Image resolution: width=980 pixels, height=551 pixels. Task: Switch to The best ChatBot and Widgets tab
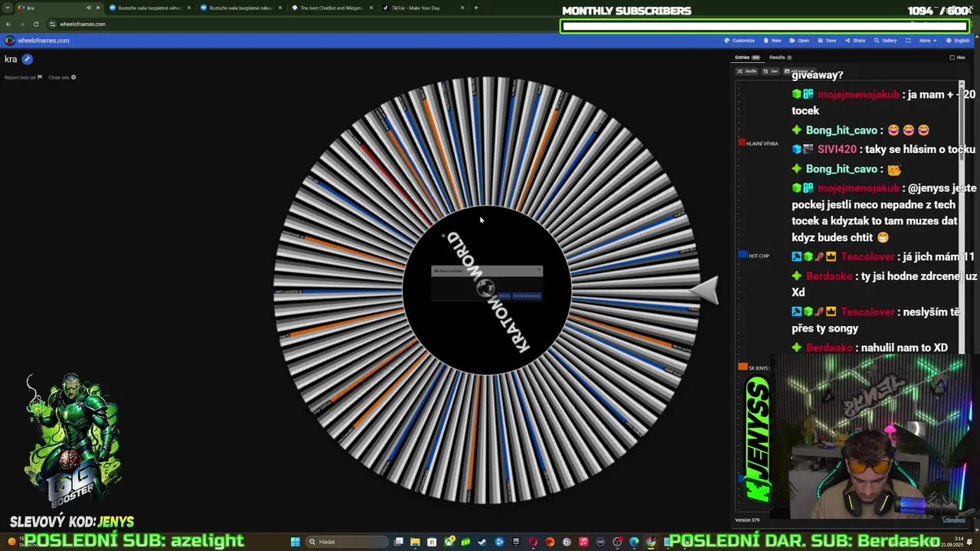(x=332, y=8)
